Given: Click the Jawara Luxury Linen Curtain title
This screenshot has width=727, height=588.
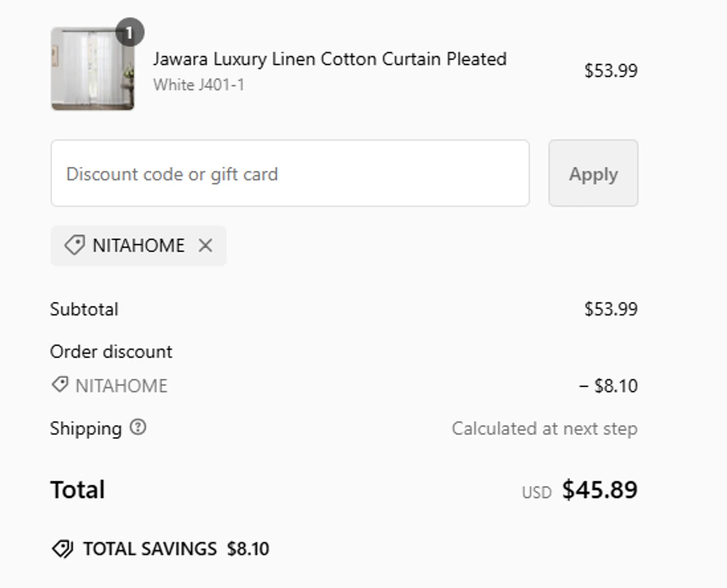Looking at the screenshot, I should 330,59.
